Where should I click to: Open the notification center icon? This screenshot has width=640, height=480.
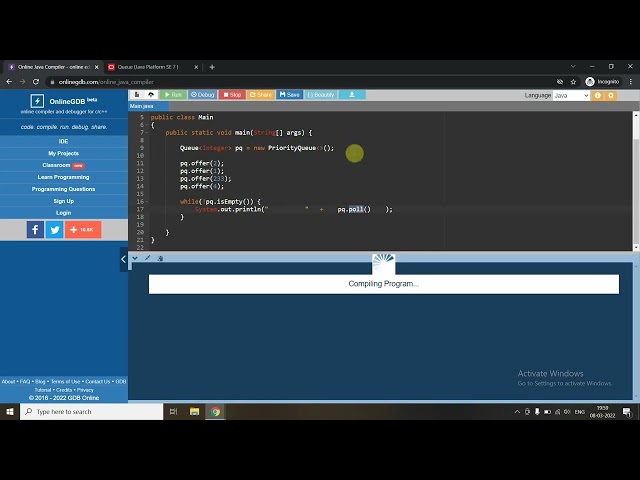coord(627,412)
